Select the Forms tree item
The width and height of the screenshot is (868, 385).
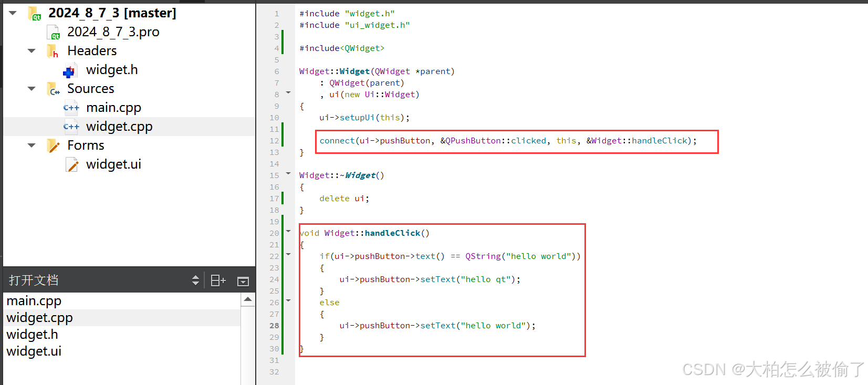point(86,145)
